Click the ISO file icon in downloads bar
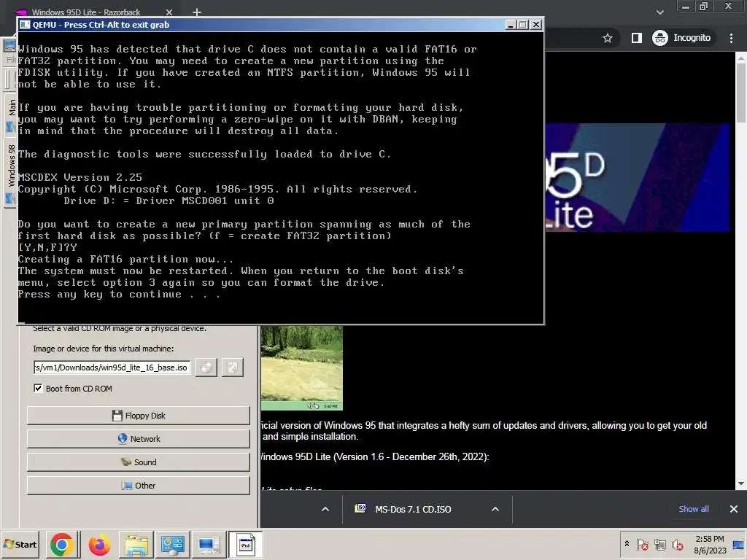 (360, 508)
